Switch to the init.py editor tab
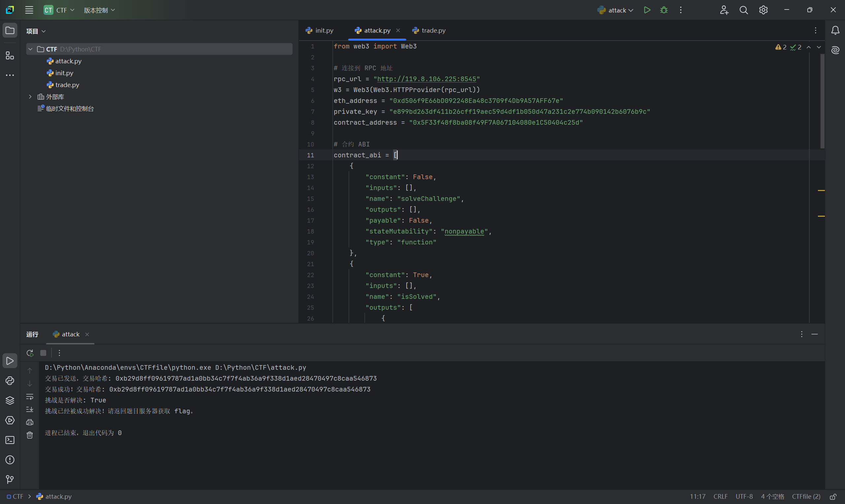 click(x=324, y=31)
